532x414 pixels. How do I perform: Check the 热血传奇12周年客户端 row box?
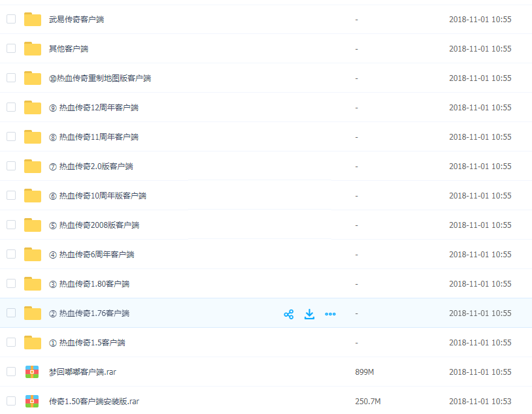(11, 107)
